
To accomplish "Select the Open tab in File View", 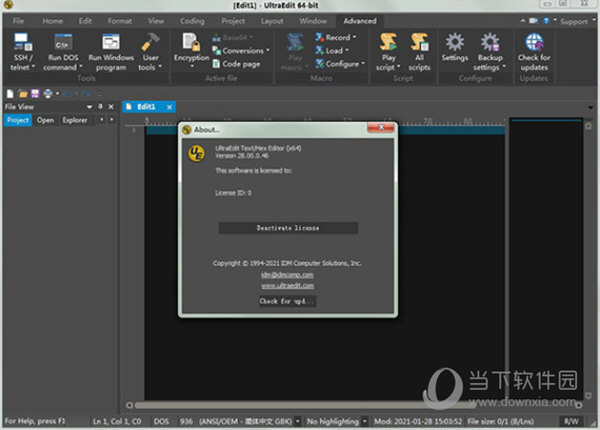I will pos(45,120).
